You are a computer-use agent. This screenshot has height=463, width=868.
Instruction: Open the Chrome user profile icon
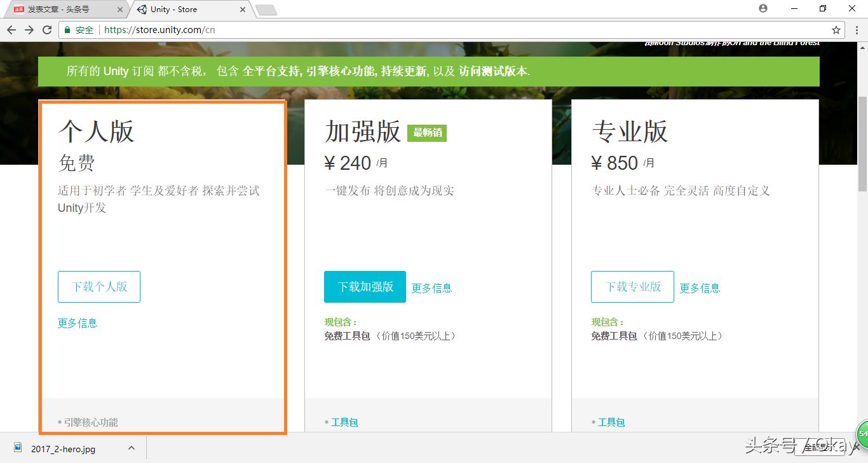pyautogui.click(x=763, y=8)
